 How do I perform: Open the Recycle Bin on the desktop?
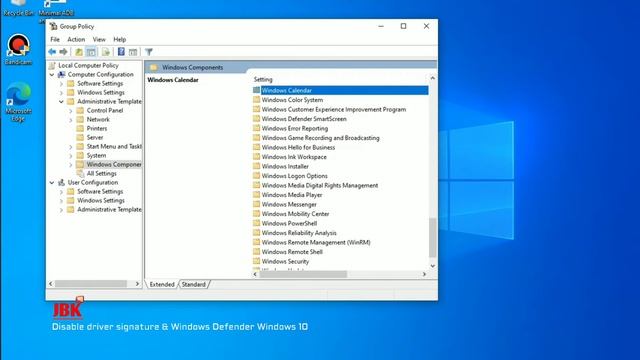click(x=18, y=8)
